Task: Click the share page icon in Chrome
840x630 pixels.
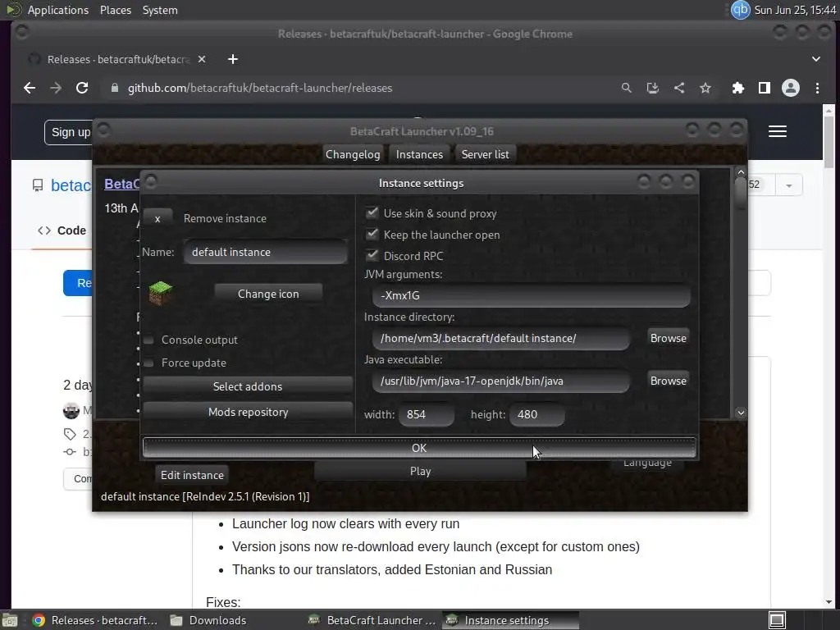Action: pos(678,88)
